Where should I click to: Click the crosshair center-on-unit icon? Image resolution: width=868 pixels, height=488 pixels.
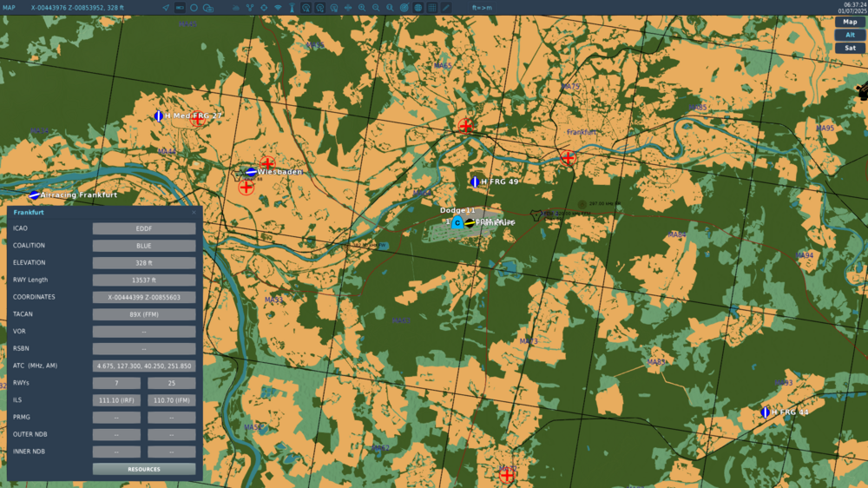[x=264, y=8]
